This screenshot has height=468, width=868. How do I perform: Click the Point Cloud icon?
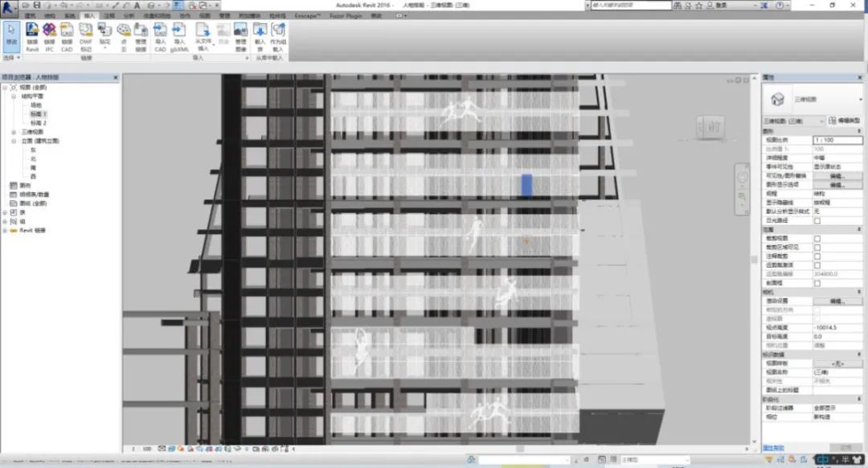[124, 36]
